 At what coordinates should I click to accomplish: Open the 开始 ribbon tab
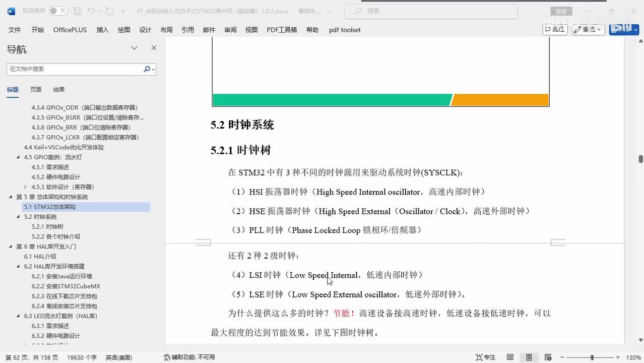[37, 30]
